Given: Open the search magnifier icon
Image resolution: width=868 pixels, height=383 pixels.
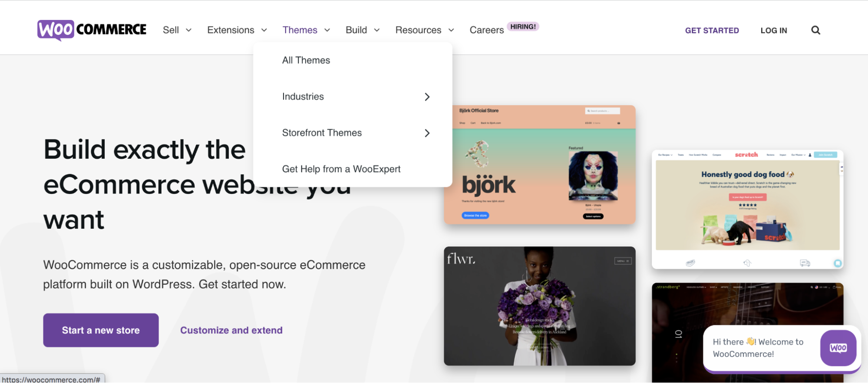Looking at the screenshot, I should point(815,30).
